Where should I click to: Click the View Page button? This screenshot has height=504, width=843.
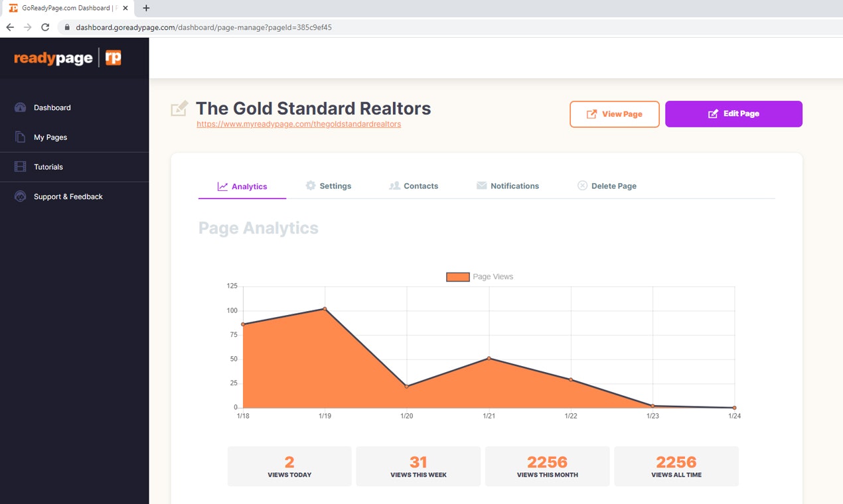[614, 114]
